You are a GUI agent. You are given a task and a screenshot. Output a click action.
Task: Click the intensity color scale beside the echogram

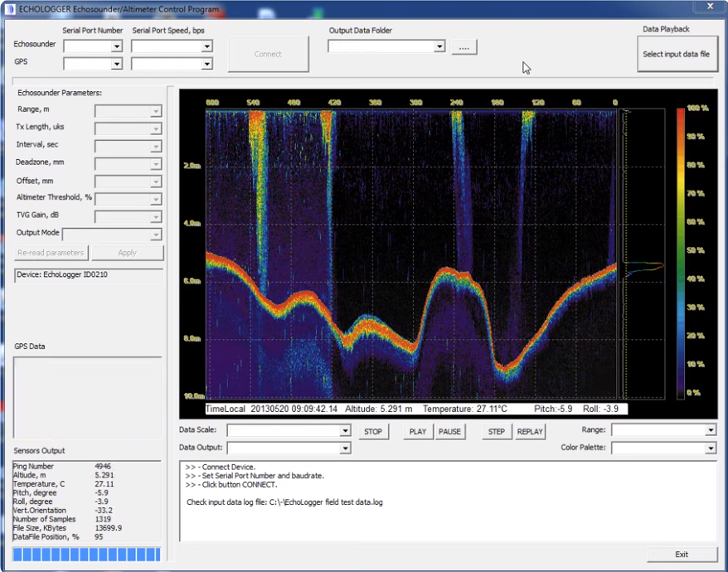pyautogui.click(x=682, y=249)
